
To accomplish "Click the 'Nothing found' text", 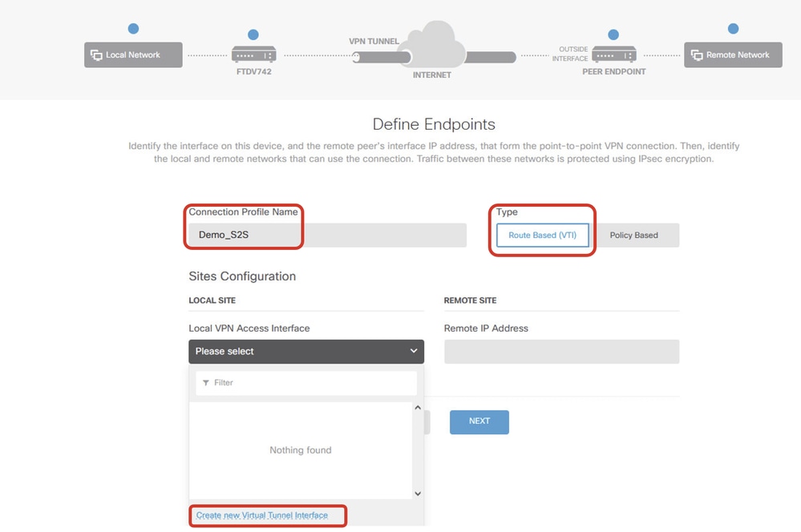I will point(301,449).
